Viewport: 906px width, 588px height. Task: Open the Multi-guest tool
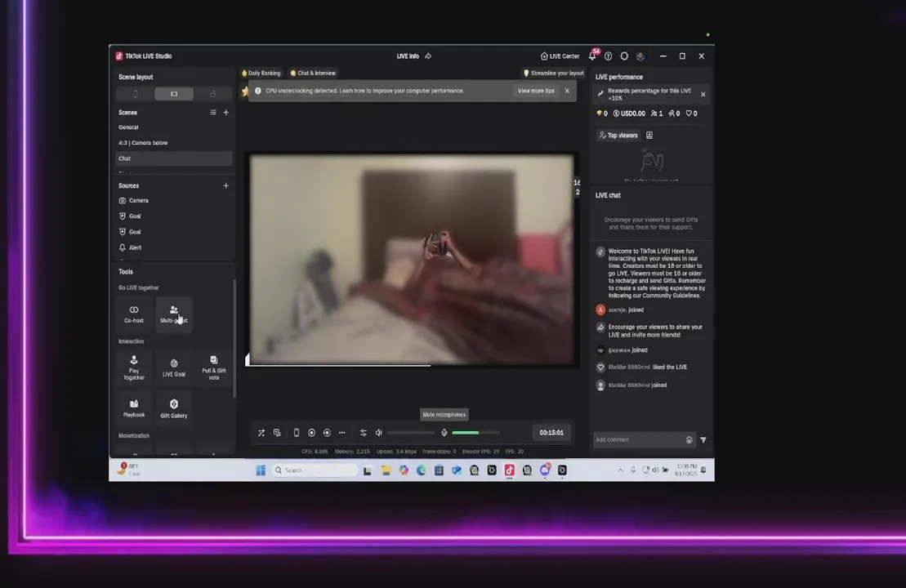tap(174, 314)
